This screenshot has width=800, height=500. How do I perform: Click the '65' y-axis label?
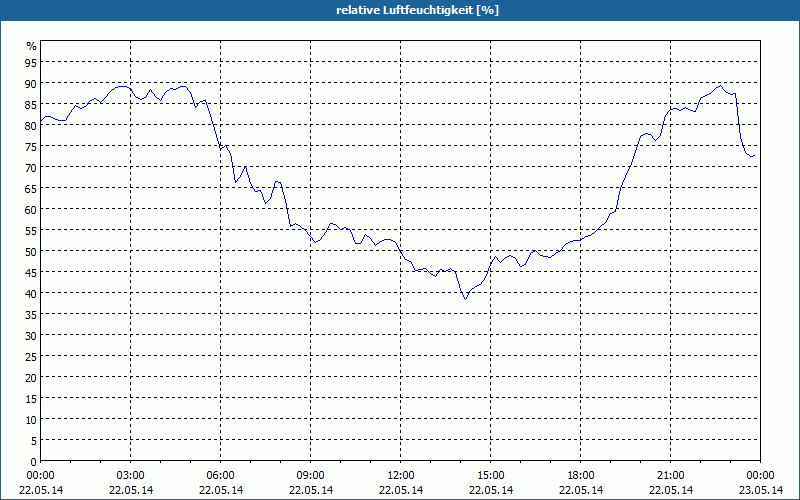31,188
